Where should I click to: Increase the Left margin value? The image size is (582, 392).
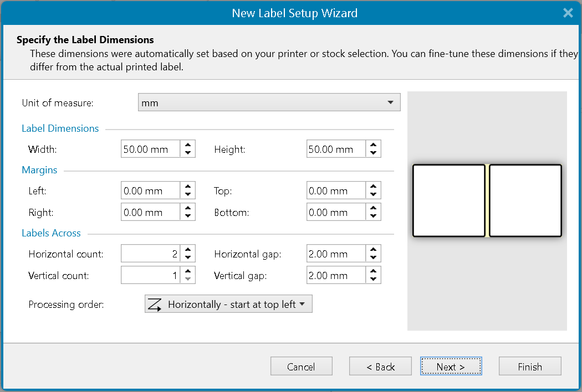(188, 187)
